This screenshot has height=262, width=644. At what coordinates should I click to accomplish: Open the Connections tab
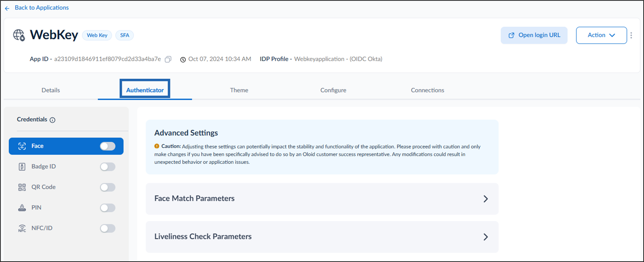coord(427,90)
